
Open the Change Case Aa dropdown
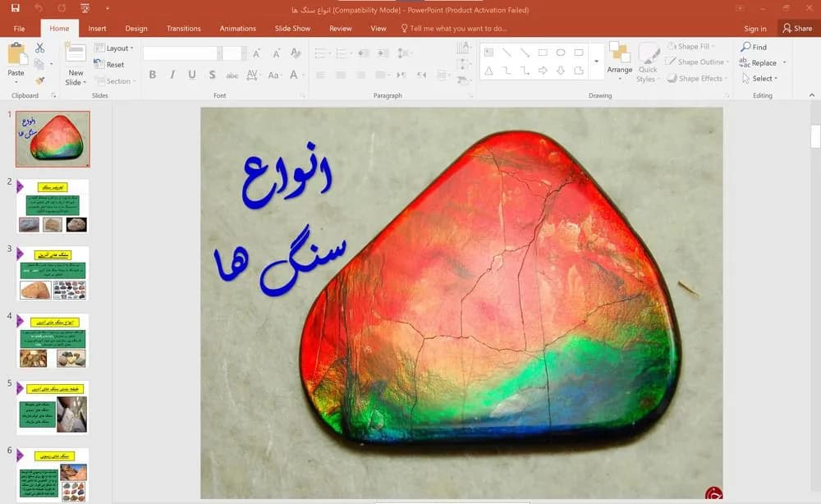point(274,75)
